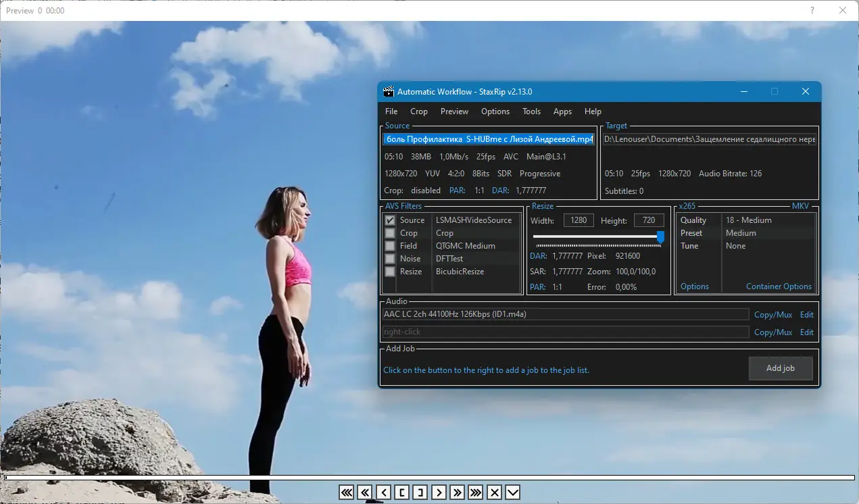Screen dimensions: 859x504
Task: Click the MKV container label
Action: (x=801, y=206)
